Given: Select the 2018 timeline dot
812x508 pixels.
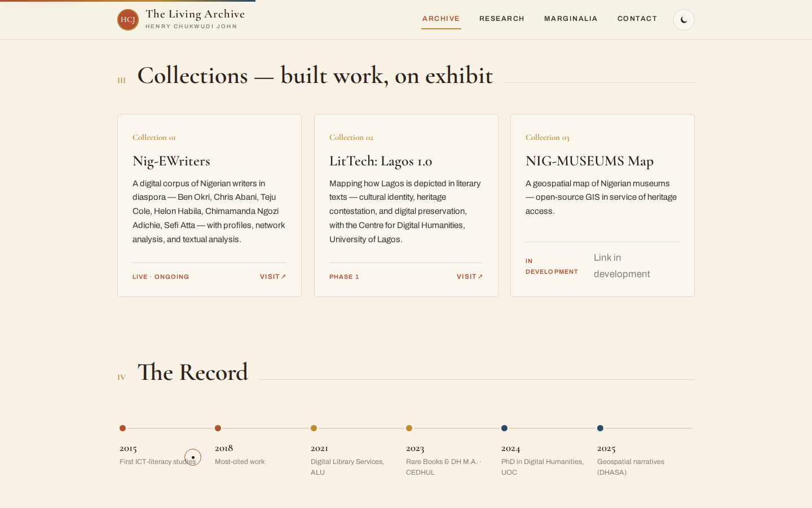Looking at the screenshot, I should (x=218, y=428).
